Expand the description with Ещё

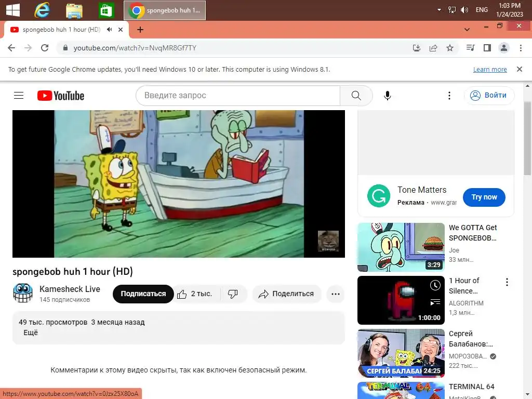pyautogui.click(x=31, y=333)
